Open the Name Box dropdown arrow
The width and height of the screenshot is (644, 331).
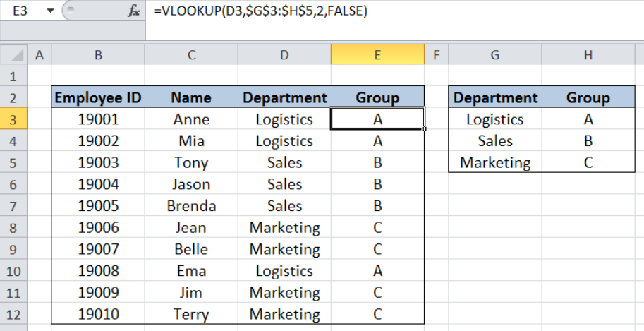point(51,11)
